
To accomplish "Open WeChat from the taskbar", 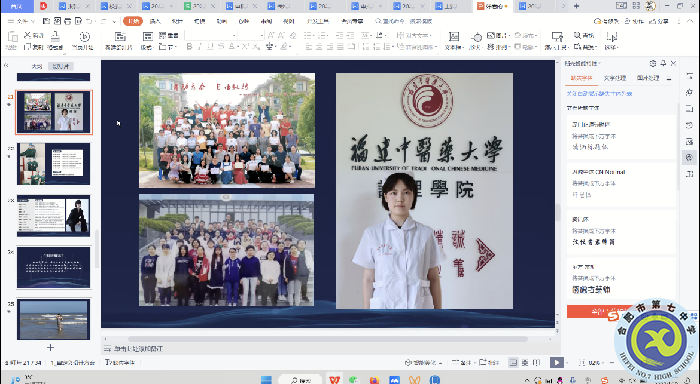I will click(354, 380).
